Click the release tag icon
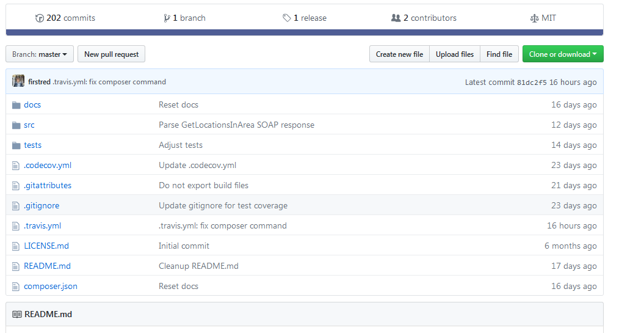 (286, 18)
